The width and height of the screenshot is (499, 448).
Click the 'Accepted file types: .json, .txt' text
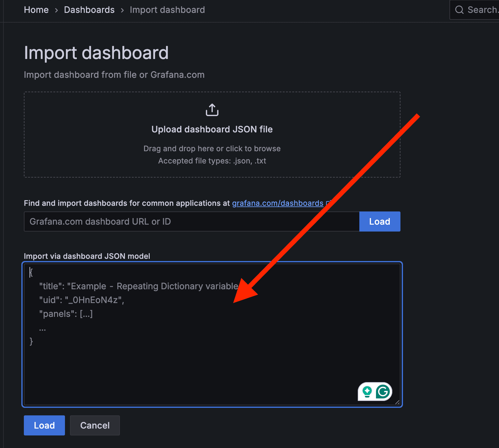point(212,161)
